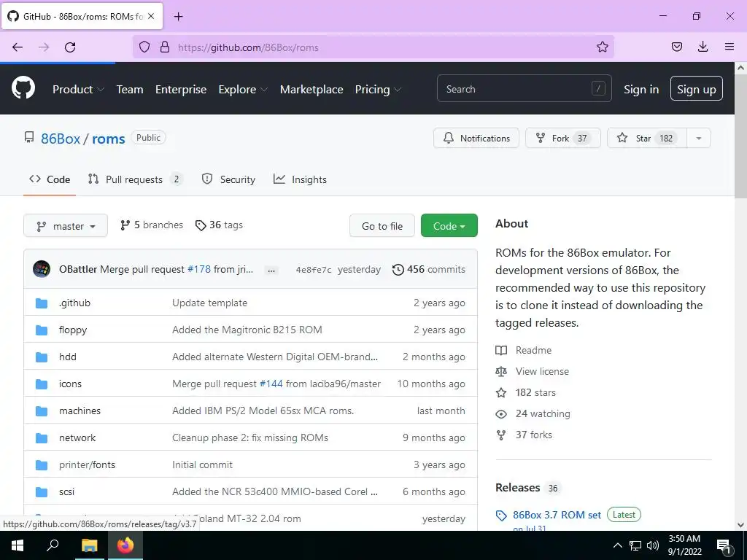
Task: Open the Insights tab
Action: (x=300, y=179)
